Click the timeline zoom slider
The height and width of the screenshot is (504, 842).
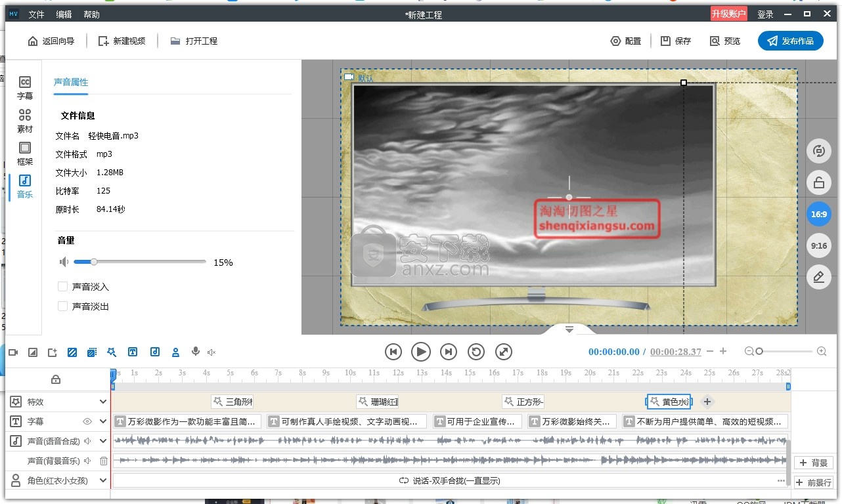786,352
